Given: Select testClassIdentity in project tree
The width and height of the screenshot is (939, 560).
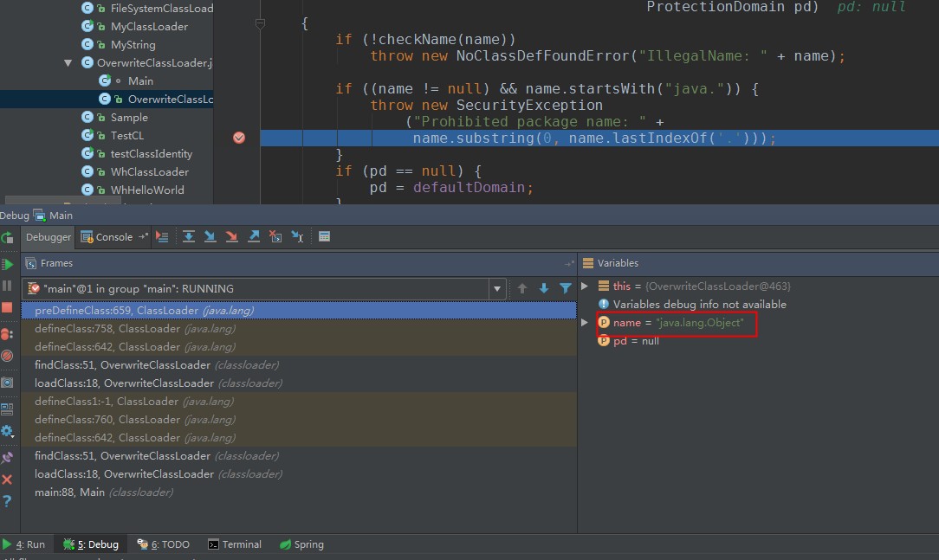Looking at the screenshot, I should click(151, 154).
